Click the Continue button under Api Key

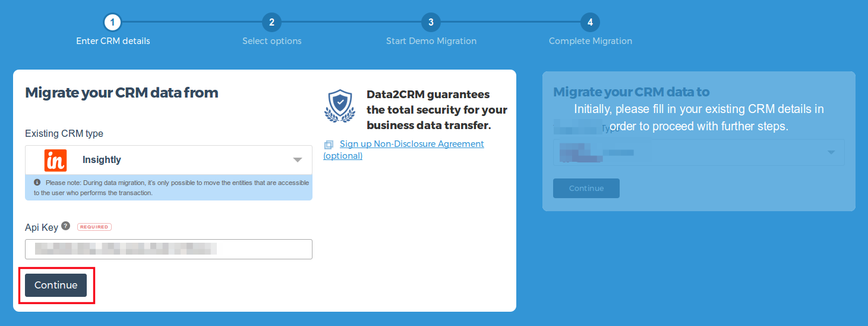tap(56, 285)
